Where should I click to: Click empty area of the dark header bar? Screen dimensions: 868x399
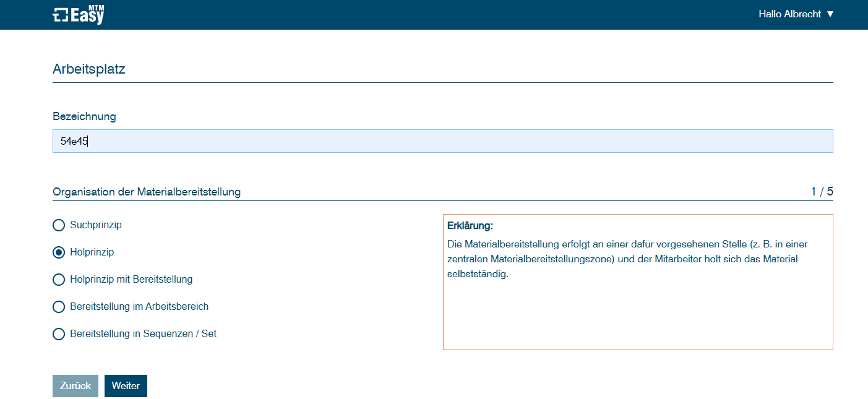(433, 15)
